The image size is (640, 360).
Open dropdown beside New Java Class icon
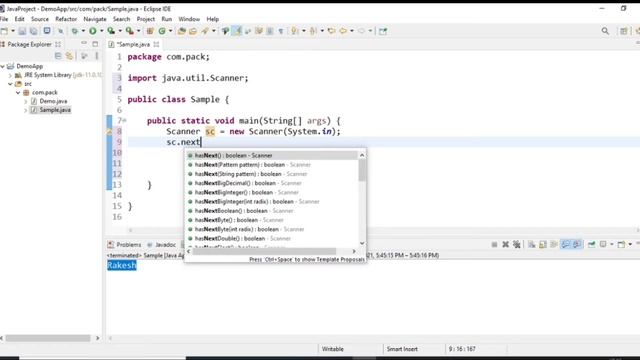pos(170,31)
